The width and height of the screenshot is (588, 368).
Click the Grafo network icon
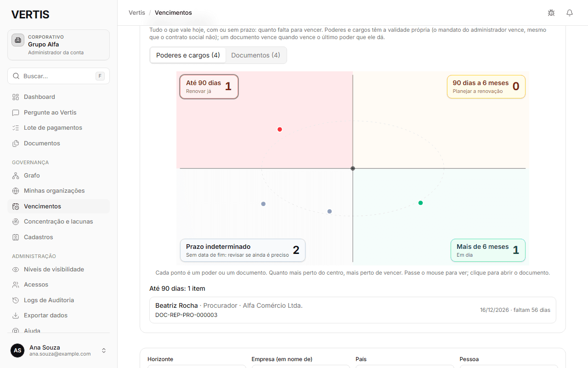16,176
